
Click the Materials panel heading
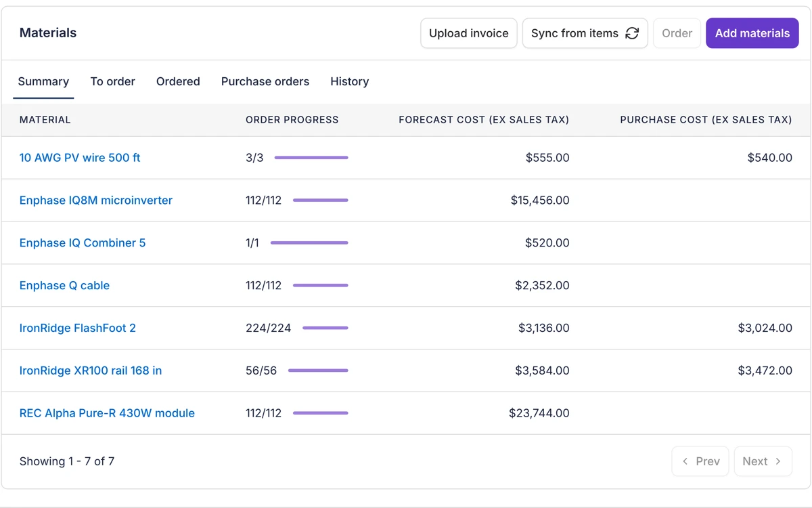(48, 33)
